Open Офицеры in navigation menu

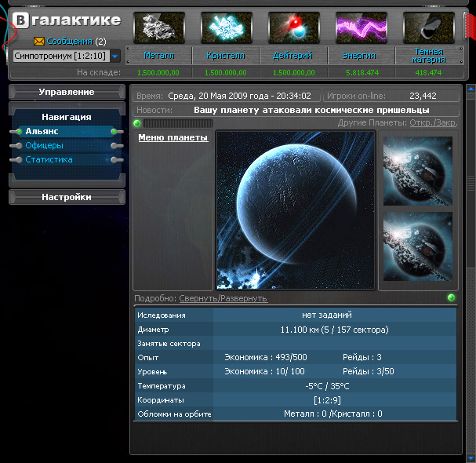click(44, 145)
